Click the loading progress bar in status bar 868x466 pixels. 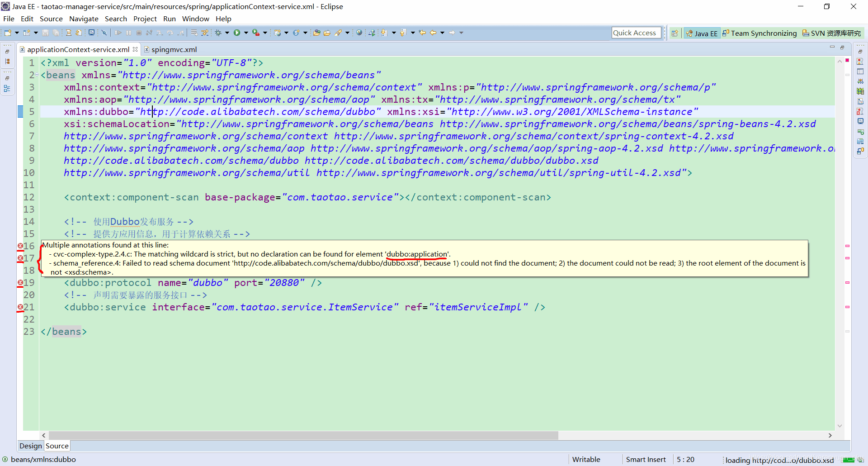(x=849, y=460)
